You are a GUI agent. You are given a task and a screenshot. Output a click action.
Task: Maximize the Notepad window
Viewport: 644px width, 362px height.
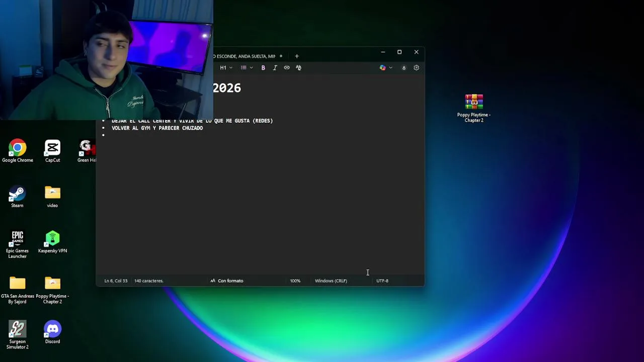point(399,52)
